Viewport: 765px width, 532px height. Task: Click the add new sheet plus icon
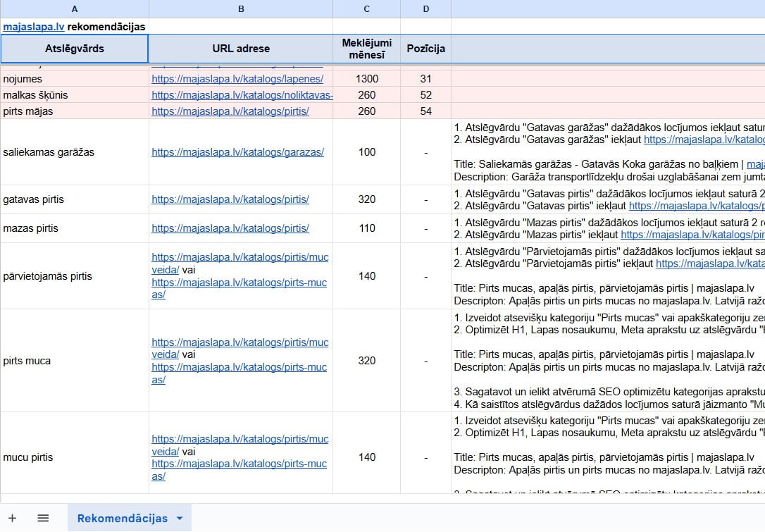coord(12,518)
